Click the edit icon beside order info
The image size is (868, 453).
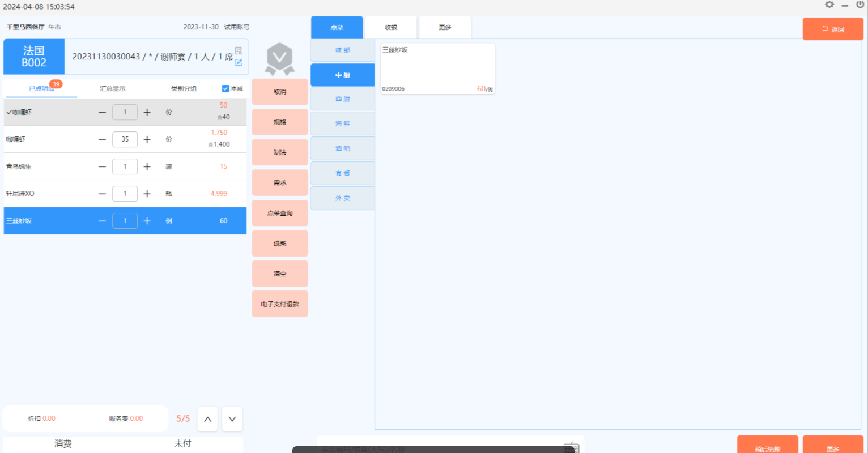click(x=239, y=62)
